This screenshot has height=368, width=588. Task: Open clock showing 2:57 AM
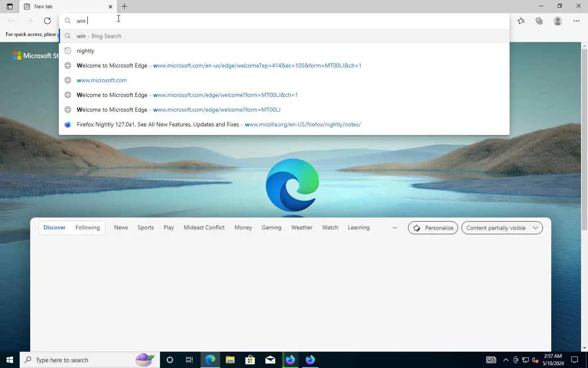553,360
